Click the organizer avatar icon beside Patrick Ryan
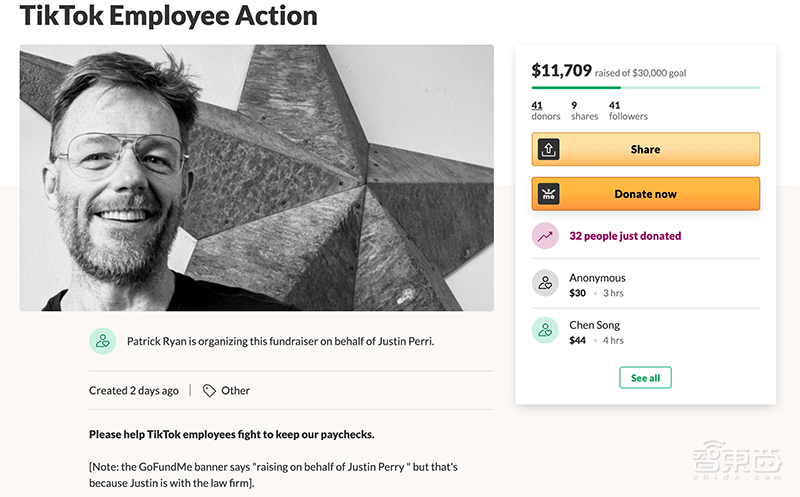 (x=103, y=341)
